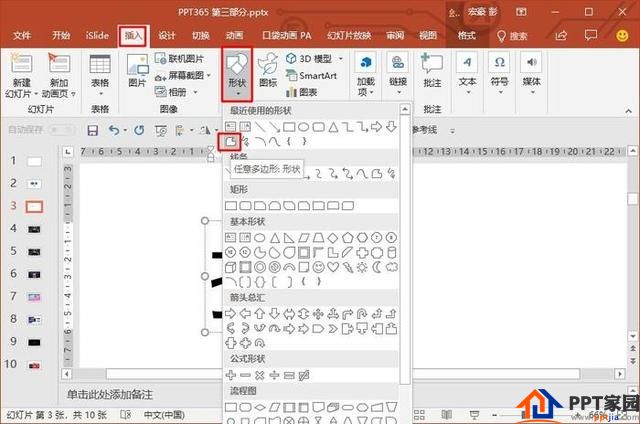Select the multiplication sign equation shape
Viewport: 640px width, 424px height.
coord(260,375)
